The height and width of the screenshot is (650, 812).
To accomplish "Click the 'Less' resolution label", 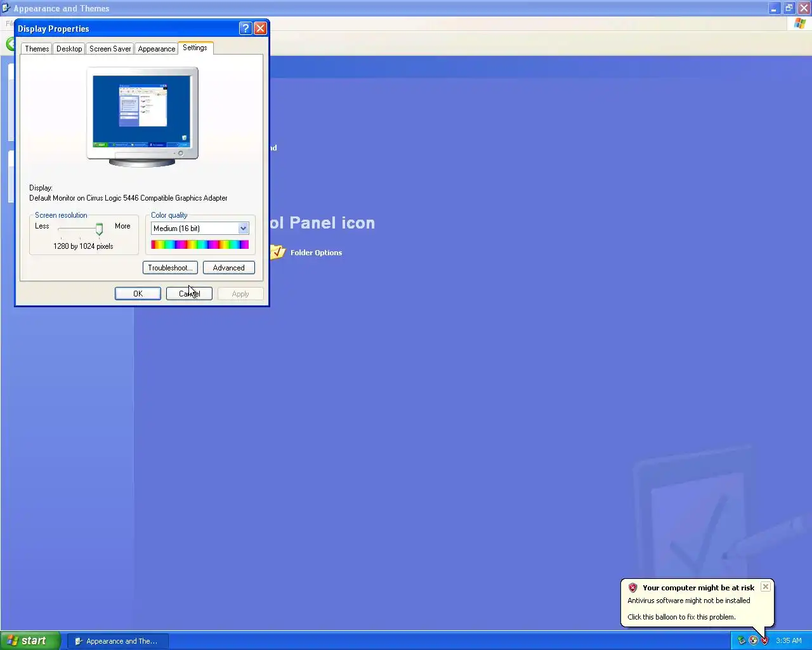I will [42, 226].
